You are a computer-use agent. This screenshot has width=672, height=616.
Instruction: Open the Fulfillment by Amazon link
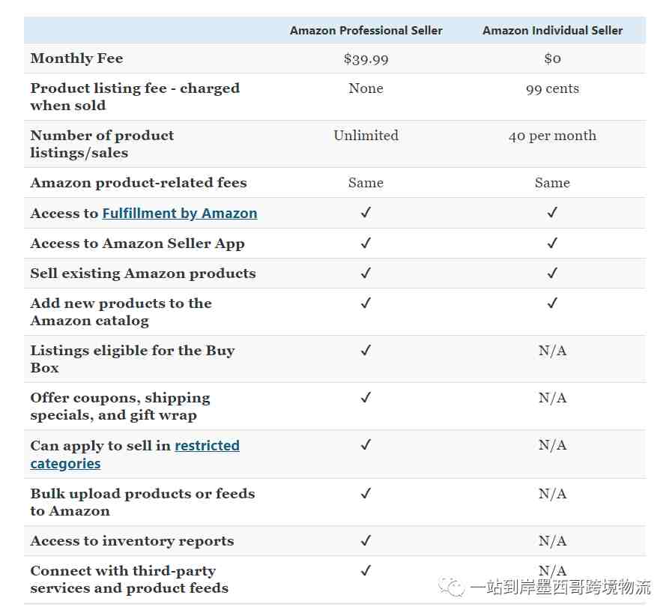tap(180, 214)
